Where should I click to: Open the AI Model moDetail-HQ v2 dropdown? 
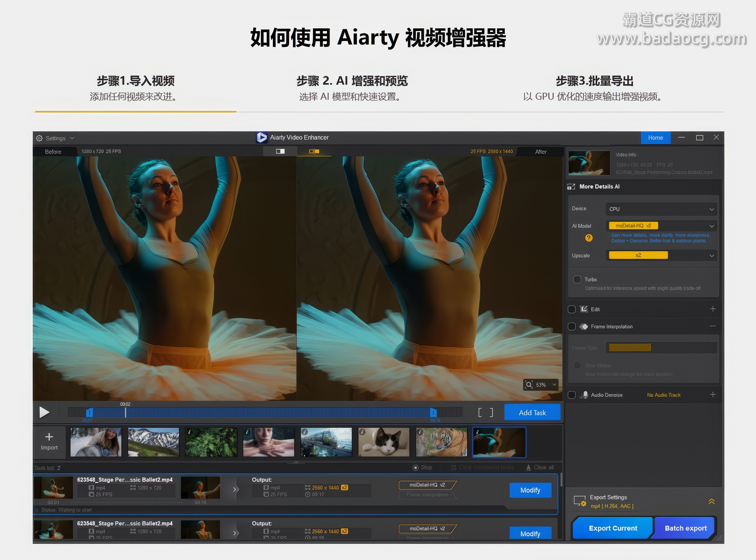661,226
